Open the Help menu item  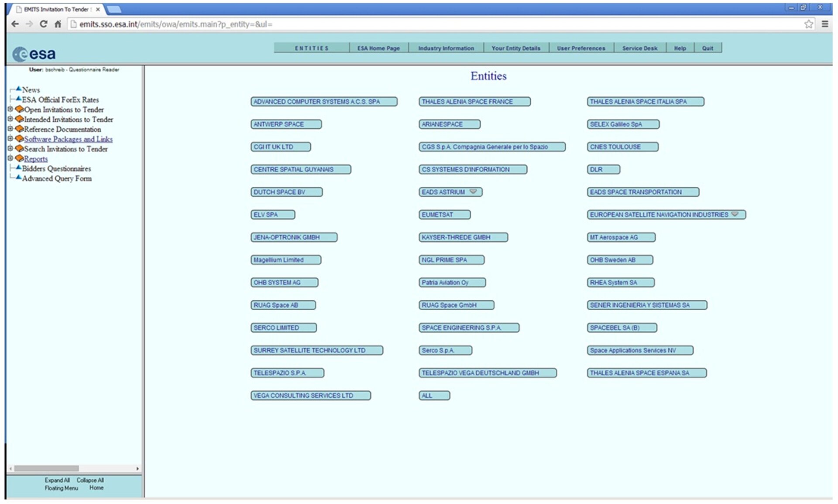[x=680, y=48]
